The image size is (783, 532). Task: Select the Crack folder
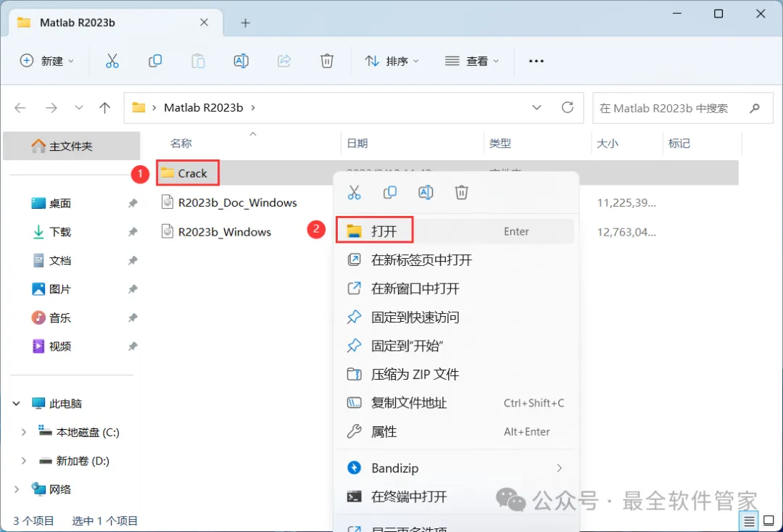[187, 173]
